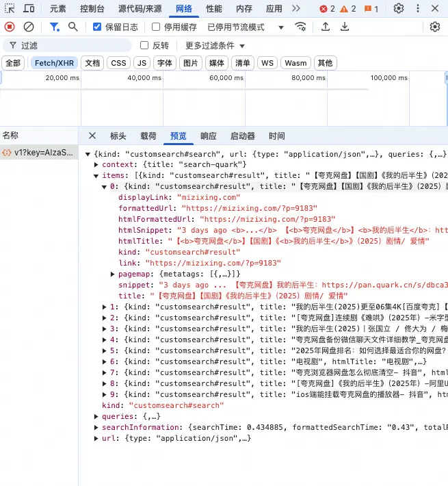
Task: Expand the queries object
Action: pos(96,416)
